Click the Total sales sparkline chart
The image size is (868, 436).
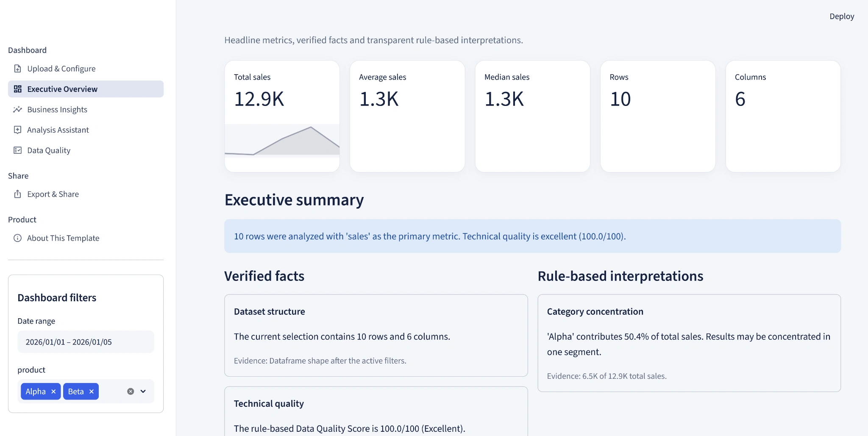(x=282, y=141)
